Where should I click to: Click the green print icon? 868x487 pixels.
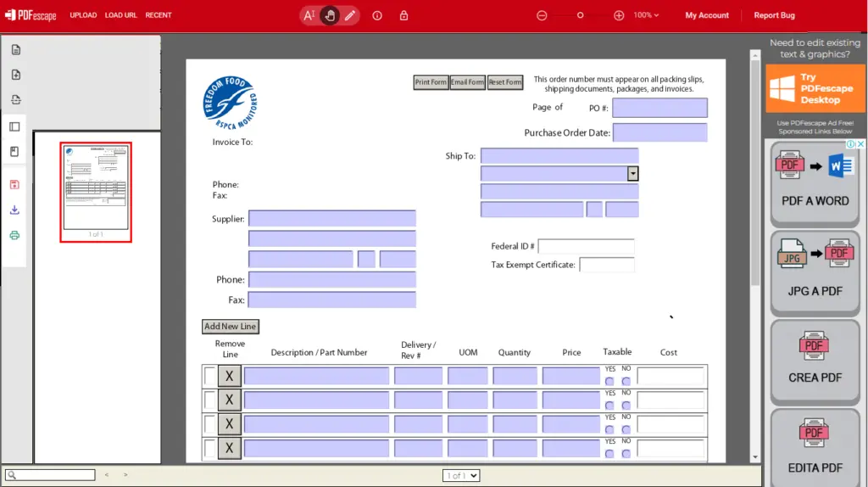coord(15,236)
